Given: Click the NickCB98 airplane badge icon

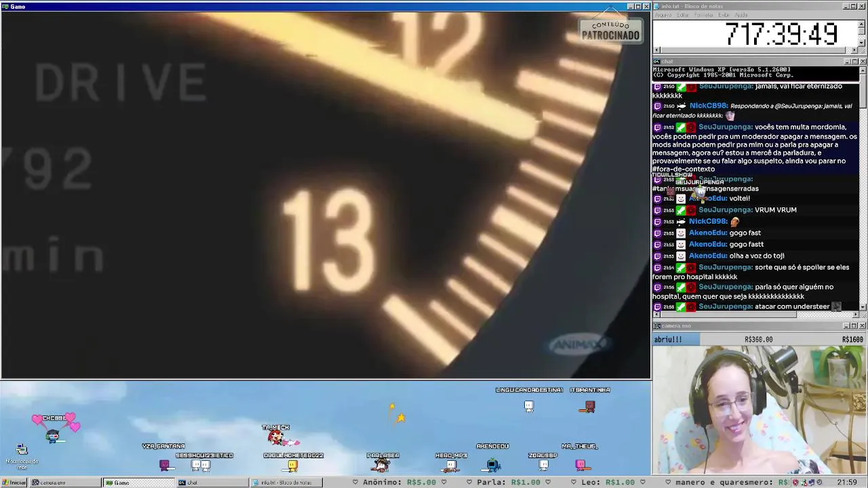Looking at the screenshot, I should point(681,222).
